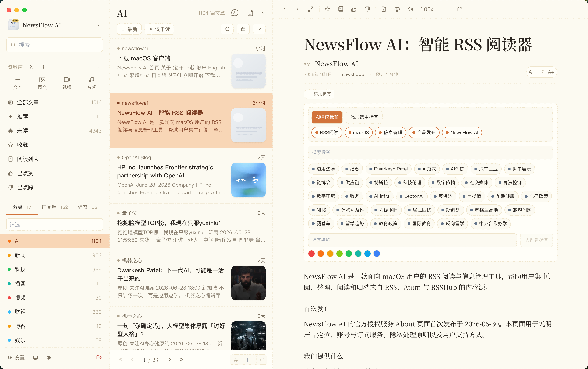Screen dimensions: 588x369
Task: Open the reader view document icon
Action: coord(384,9)
